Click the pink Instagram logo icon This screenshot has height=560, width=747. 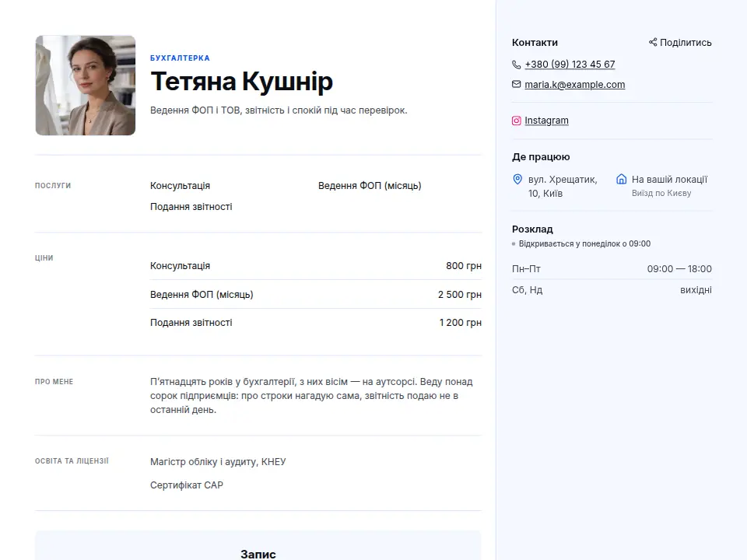pyautogui.click(x=517, y=121)
